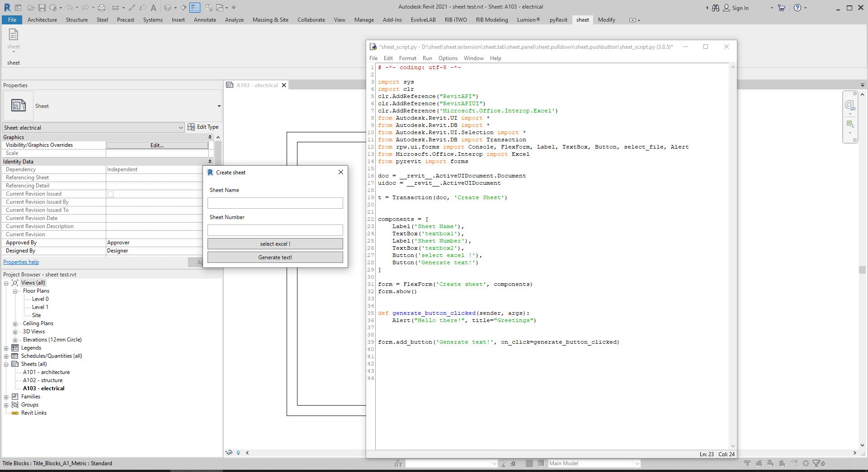The height and width of the screenshot is (472, 868).
Task: Close the A103 - electrical view tab
Action: pos(284,85)
